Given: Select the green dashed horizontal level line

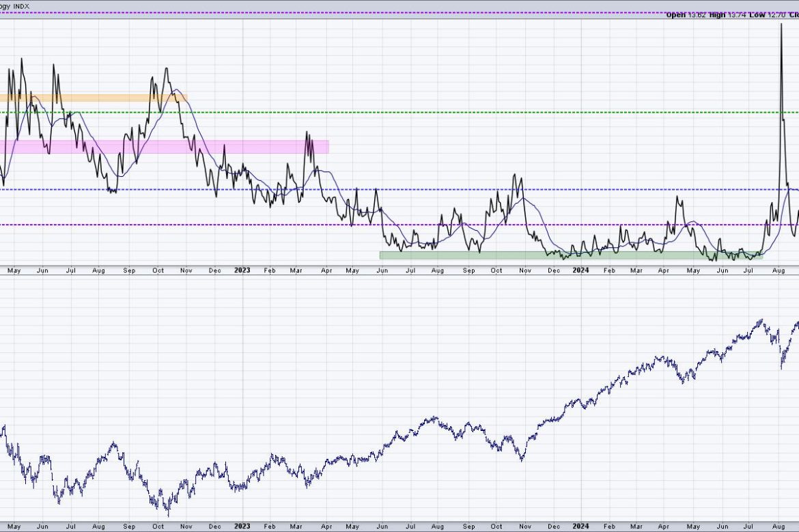Looking at the screenshot, I should (x=410, y=113).
